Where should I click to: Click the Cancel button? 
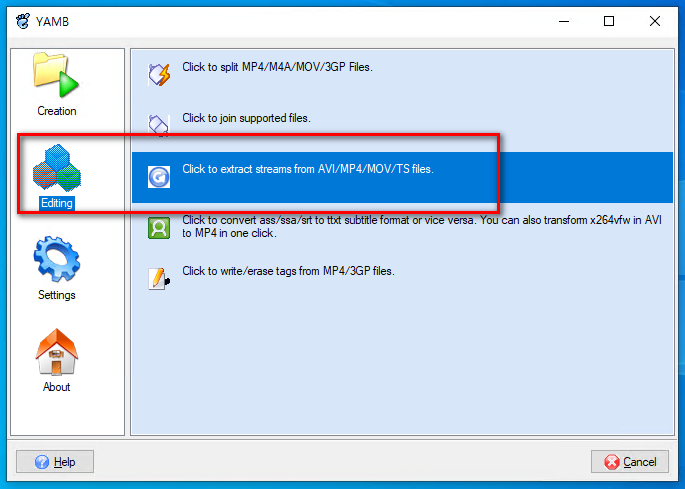click(x=630, y=461)
